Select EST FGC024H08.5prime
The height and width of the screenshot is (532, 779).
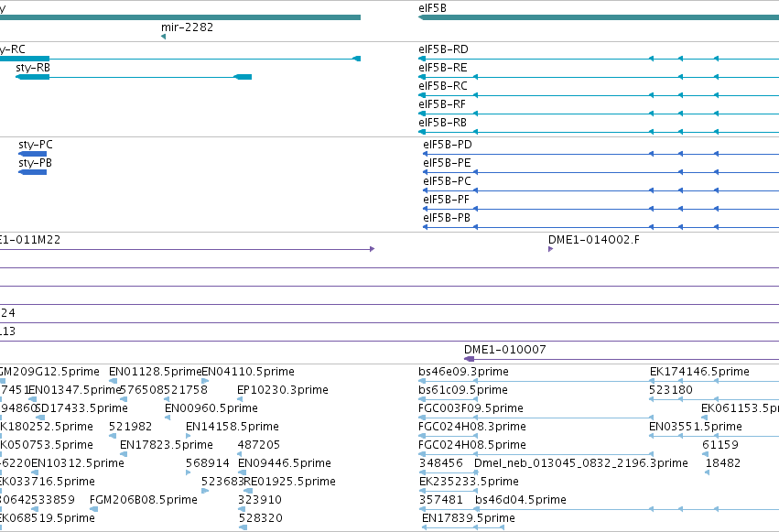point(472,445)
